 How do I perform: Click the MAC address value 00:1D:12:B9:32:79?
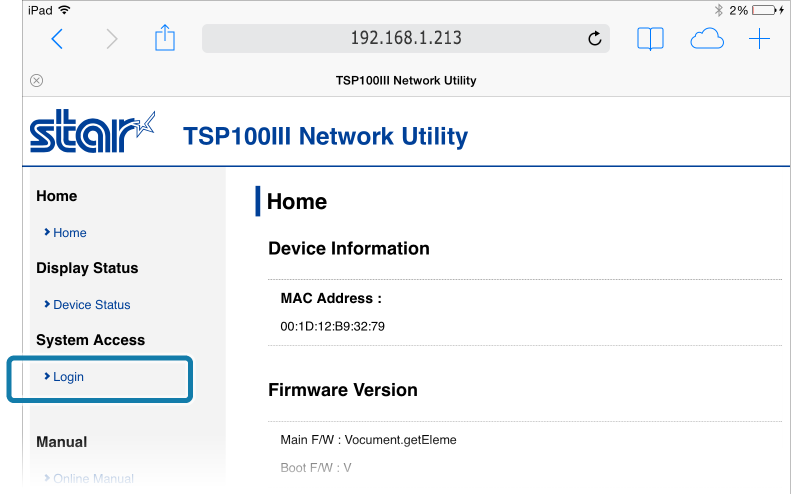point(333,326)
